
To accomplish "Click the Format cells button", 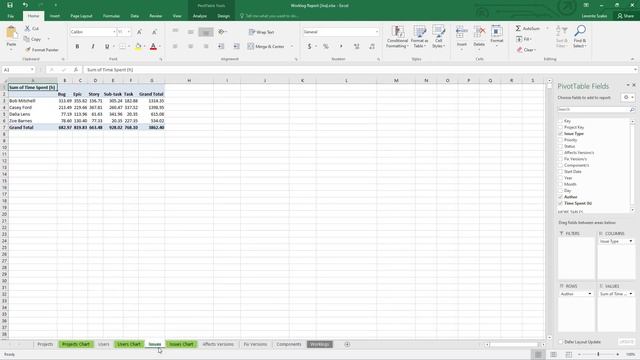I will point(497,36).
